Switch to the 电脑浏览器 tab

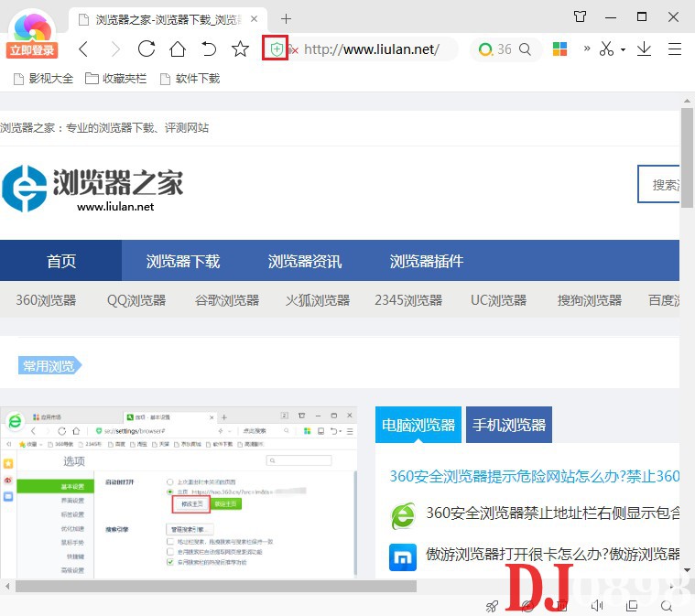[418, 425]
